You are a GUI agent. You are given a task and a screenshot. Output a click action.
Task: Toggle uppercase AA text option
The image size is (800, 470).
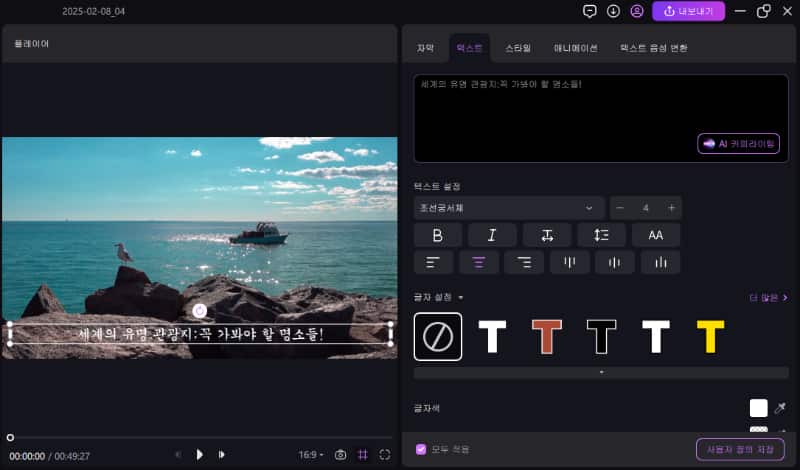coord(656,235)
